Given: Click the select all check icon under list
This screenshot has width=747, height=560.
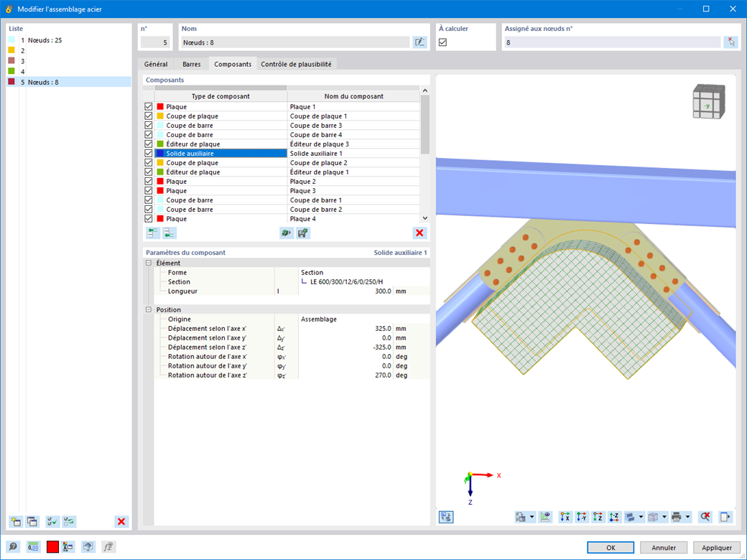Looking at the screenshot, I should point(52,521).
